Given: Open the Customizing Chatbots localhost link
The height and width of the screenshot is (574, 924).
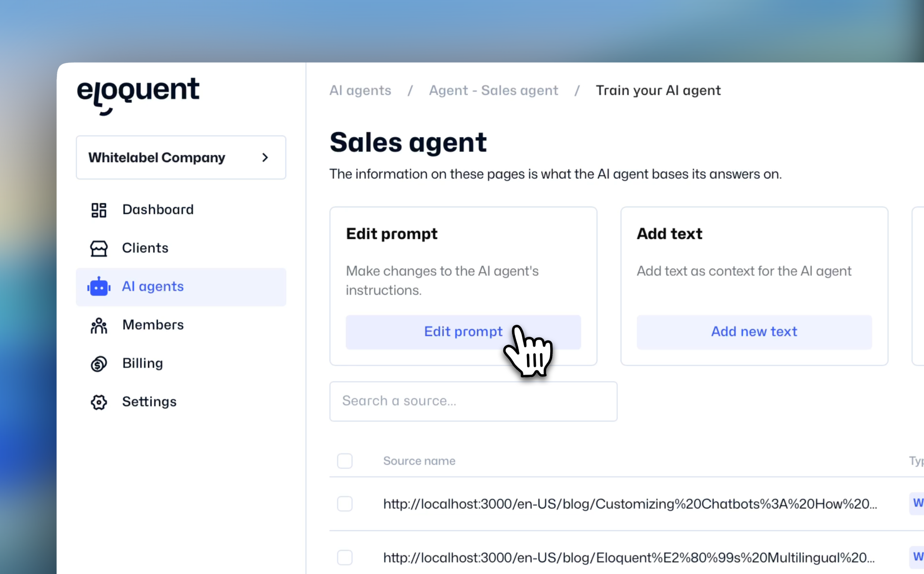Looking at the screenshot, I should [629, 504].
